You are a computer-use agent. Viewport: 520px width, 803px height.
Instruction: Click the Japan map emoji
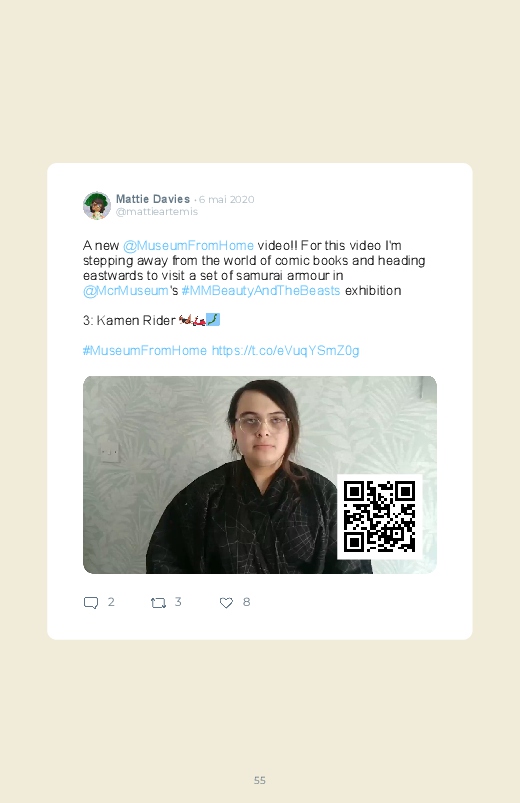tap(213, 320)
